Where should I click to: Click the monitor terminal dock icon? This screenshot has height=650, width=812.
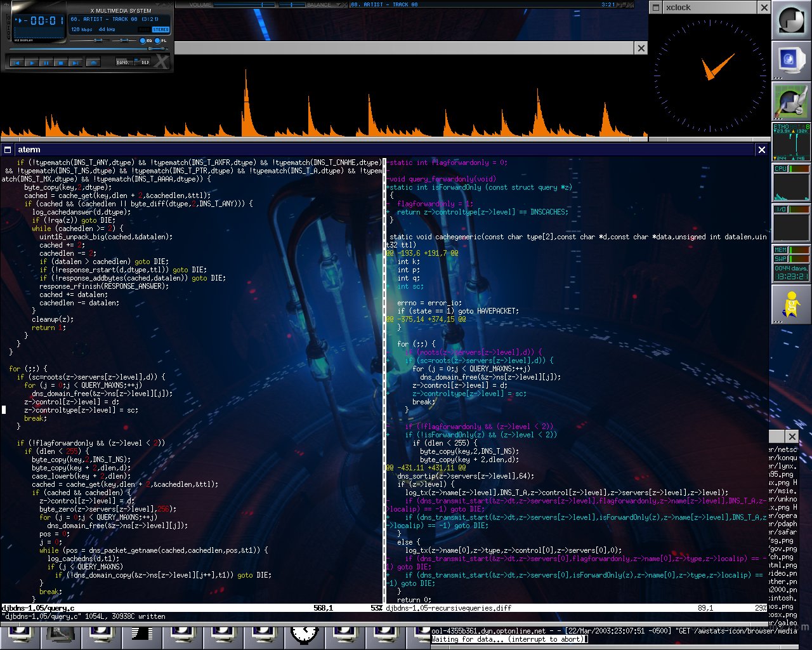point(791,61)
